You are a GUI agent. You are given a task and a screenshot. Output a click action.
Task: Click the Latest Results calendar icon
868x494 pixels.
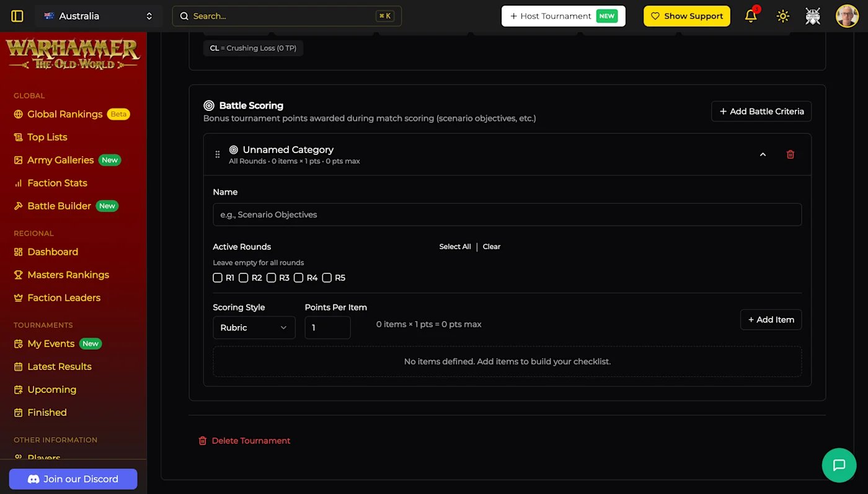click(x=19, y=366)
